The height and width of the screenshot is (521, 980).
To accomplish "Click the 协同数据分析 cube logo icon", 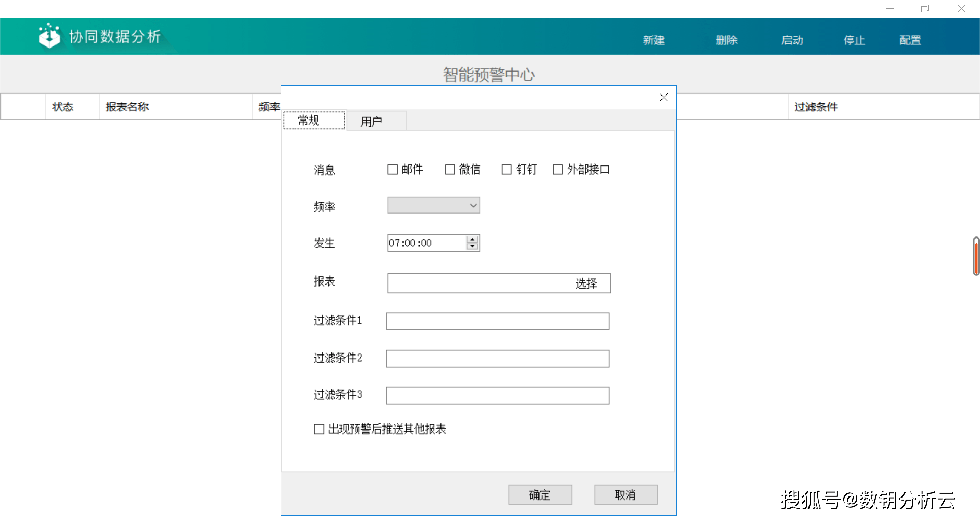I will tap(50, 36).
